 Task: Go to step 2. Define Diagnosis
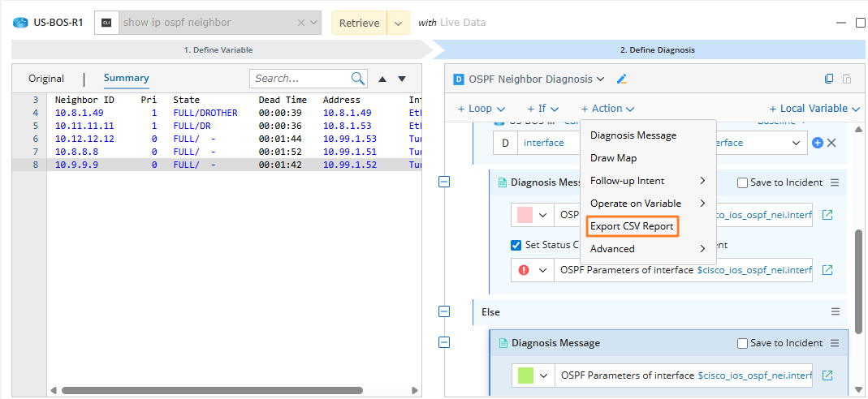click(x=657, y=49)
